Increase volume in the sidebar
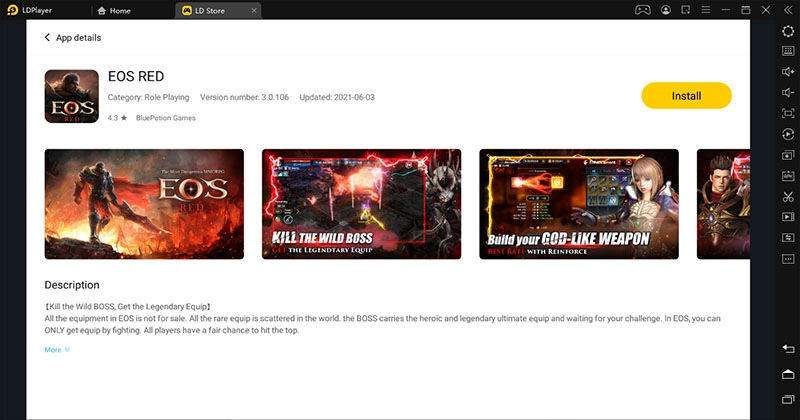Image resolution: width=800 pixels, height=420 pixels. pos(788,72)
